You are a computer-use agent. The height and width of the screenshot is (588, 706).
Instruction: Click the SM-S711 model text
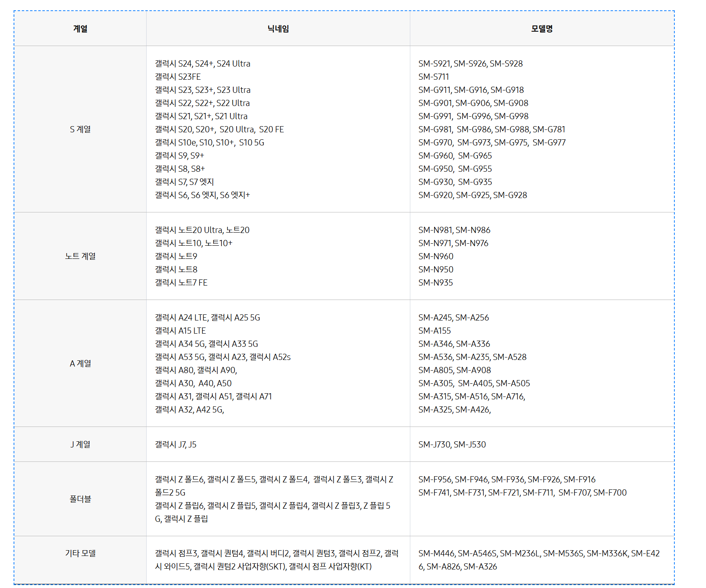coord(434,77)
